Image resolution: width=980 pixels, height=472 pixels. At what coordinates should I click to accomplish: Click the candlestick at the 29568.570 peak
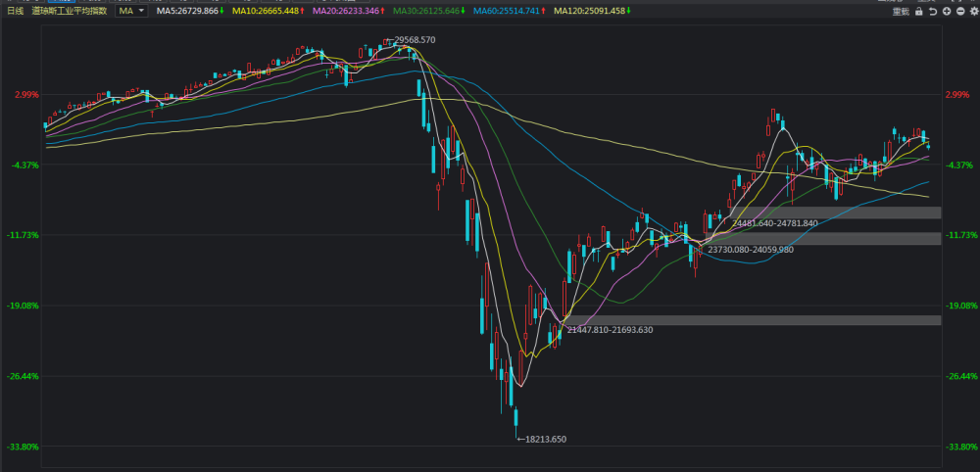(385, 42)
